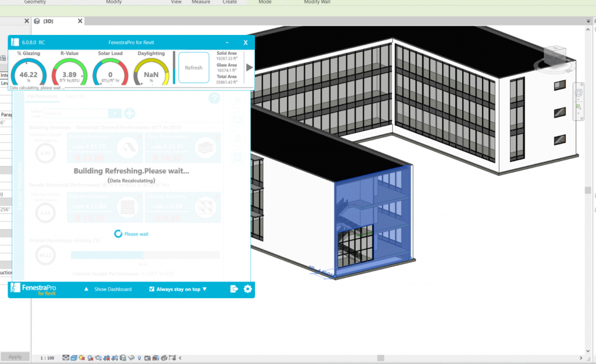Screen dimensions: 596x364
Task: Open Detail Level in view control bar
Action: (x=66, y=358)
